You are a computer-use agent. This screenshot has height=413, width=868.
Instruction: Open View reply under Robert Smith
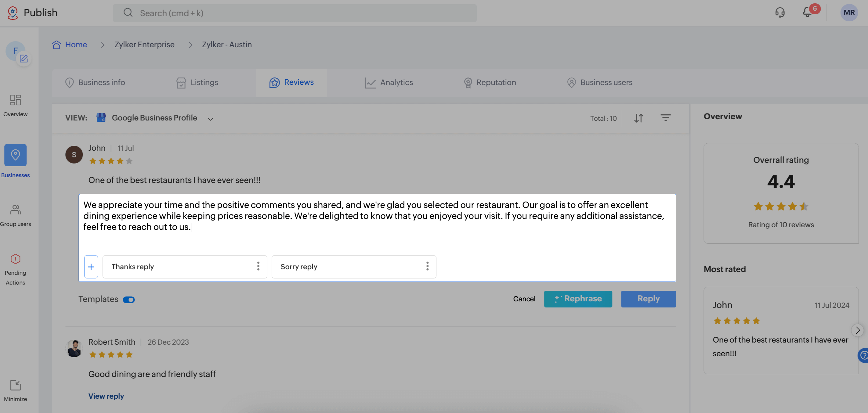(106, 396)
